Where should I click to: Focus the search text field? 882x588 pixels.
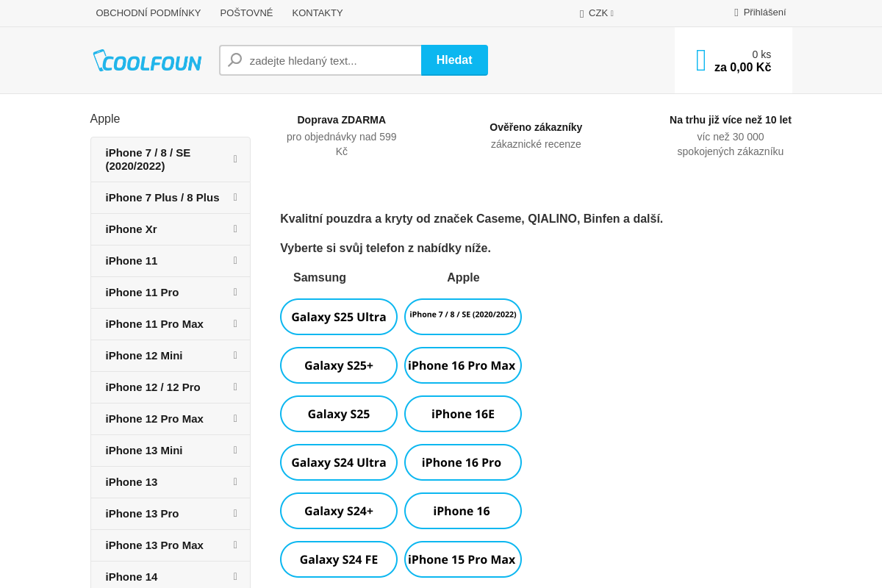pyautogui.click(x=320, y=60)
